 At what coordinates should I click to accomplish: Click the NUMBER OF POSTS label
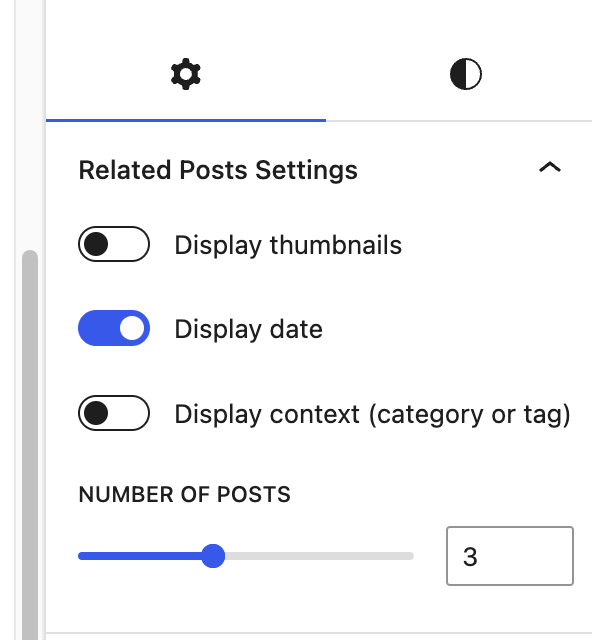185,495
